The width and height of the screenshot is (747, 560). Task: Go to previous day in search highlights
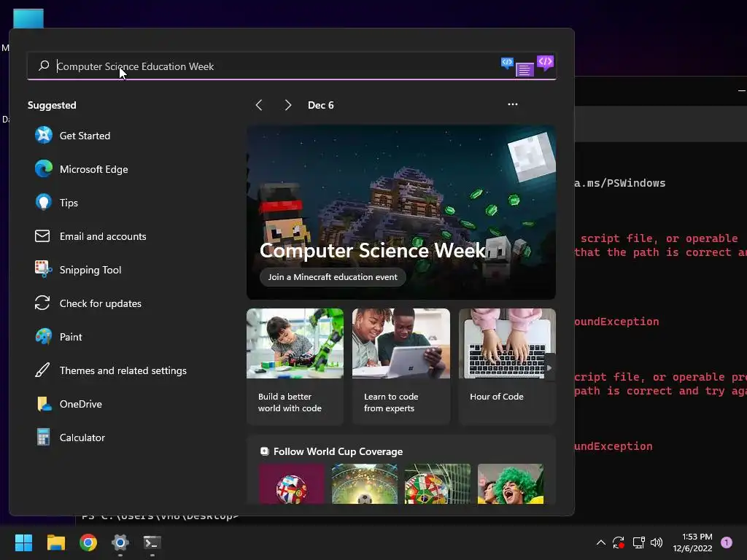point(259,105)
